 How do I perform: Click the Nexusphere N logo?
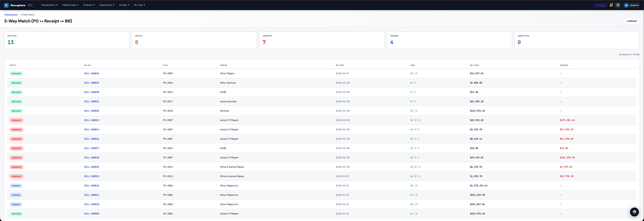[6, 5]
